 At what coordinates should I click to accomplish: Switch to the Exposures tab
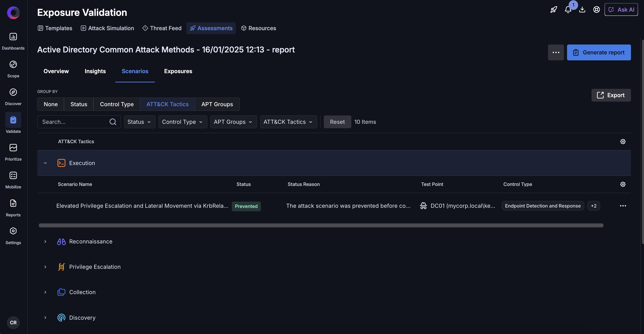(178, 71)
